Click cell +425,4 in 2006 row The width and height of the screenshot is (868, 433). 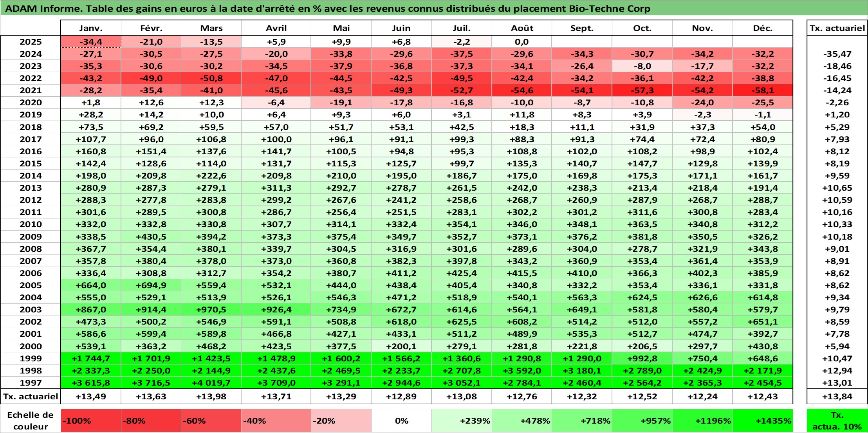click(x=462, y=273)
